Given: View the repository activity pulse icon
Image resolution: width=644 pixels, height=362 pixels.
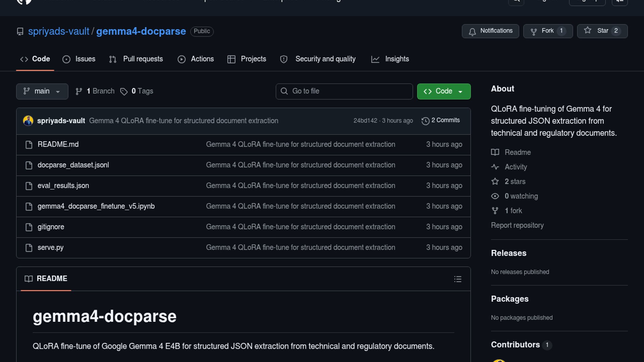Looking at the screenshot, I should [x=495, y=167].
